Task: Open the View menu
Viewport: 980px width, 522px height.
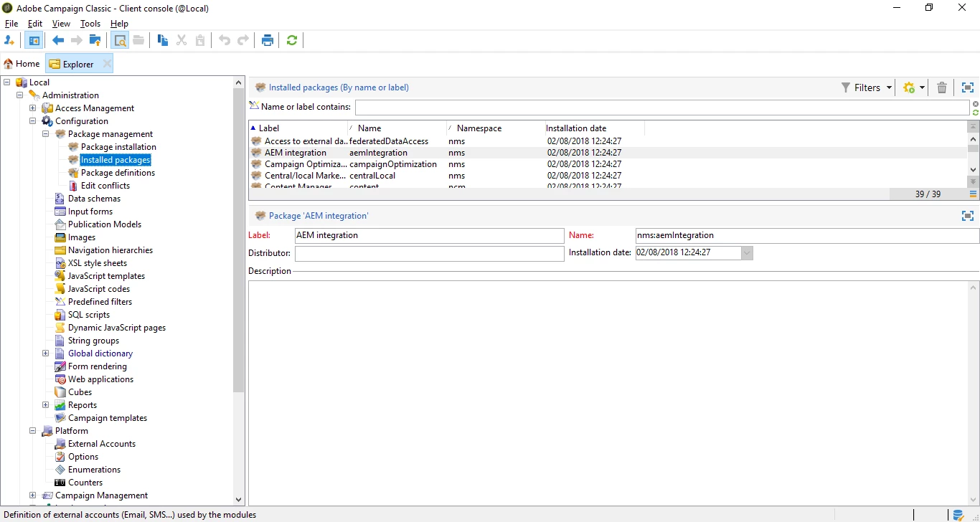Action: coord(61,24)
